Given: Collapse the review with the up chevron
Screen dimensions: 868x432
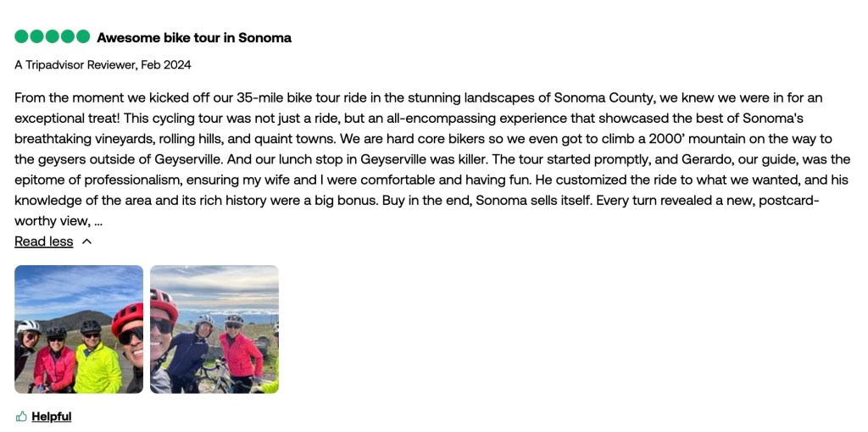Looking at the screenshot, I should pos(86,241).
